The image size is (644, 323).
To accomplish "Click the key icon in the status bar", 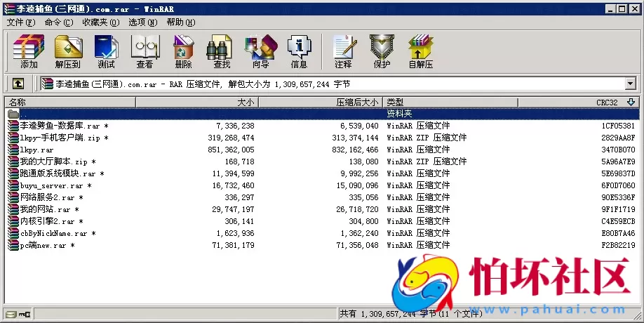I will click(25, 315).
